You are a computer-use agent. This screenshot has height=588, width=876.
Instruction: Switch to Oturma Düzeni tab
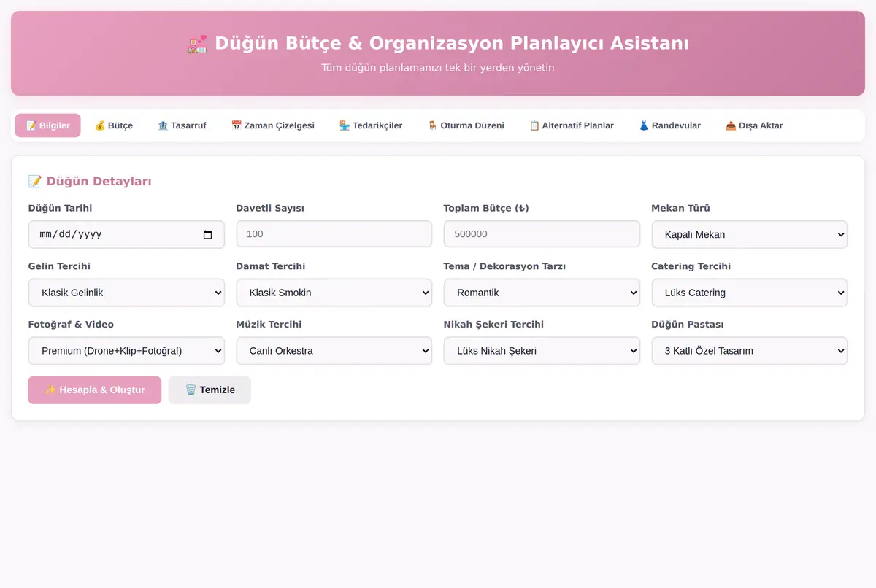[x=466, y=125]
